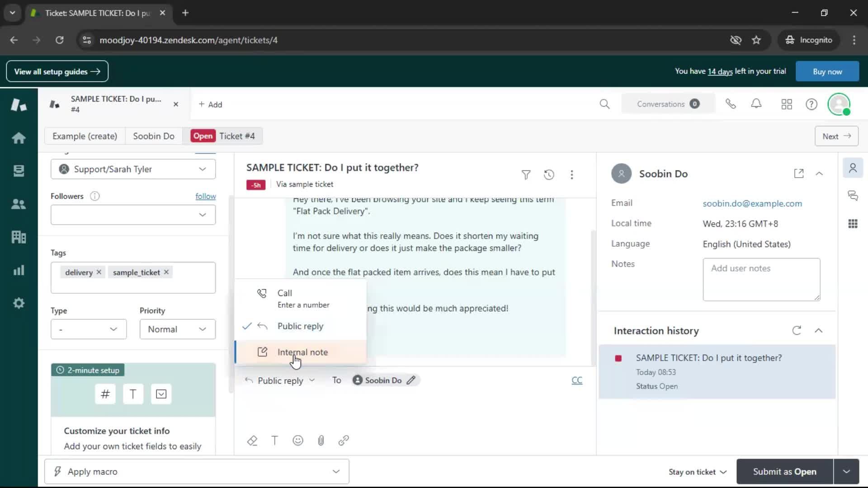Screen dimensions: 868x488
Task: Open SAMPLE TICKET interaction history entry
Action: pyautogui.click(x=717, y=372)
